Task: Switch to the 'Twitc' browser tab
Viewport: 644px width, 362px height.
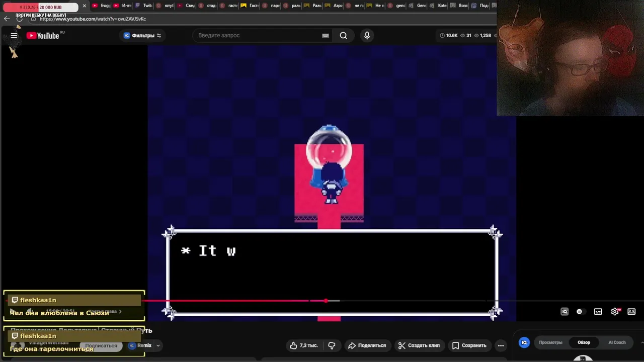Action: (144, 6)
